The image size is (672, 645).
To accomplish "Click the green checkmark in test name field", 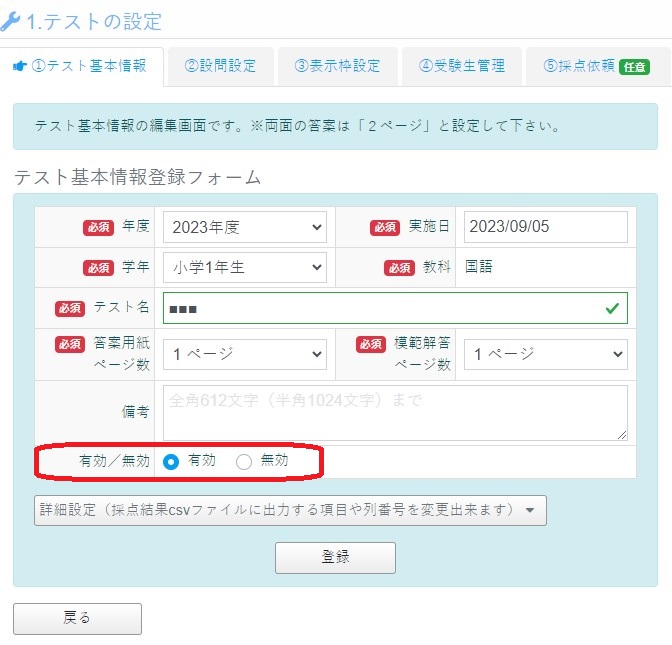I will click(611, 309).
